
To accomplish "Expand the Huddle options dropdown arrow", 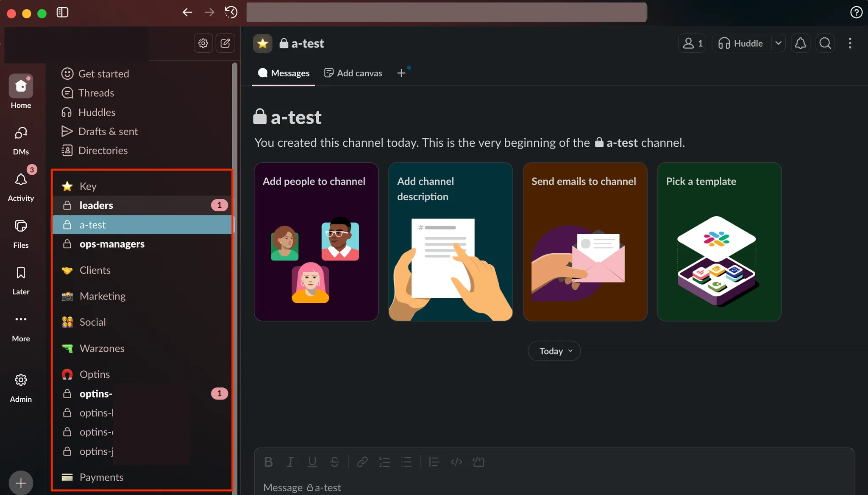I will (778, 43).
